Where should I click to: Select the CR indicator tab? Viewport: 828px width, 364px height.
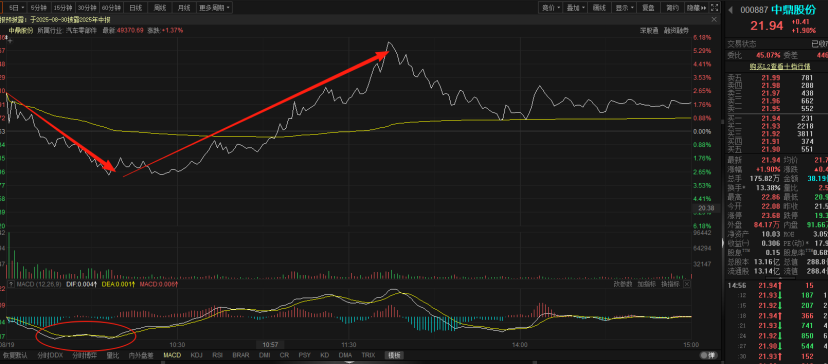tap(284, 356)
